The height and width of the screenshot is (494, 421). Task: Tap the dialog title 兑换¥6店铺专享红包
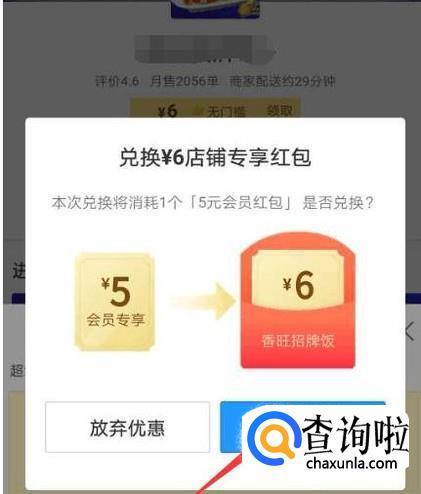[215, 157]
